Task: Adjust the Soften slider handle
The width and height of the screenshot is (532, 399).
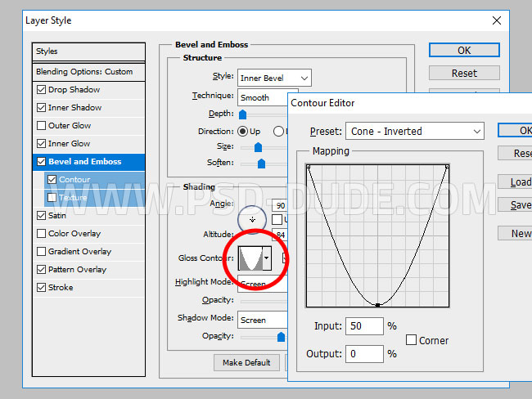Action: (x=262, y=164)
